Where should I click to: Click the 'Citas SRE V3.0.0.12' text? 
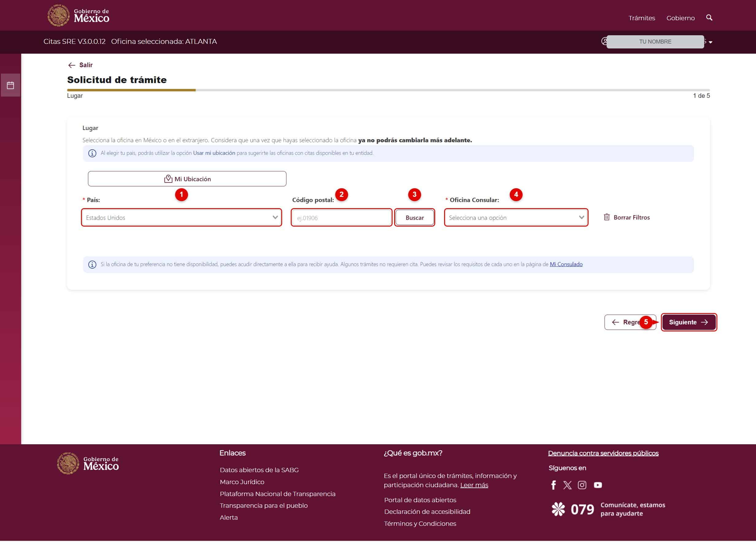coord(74,41)
